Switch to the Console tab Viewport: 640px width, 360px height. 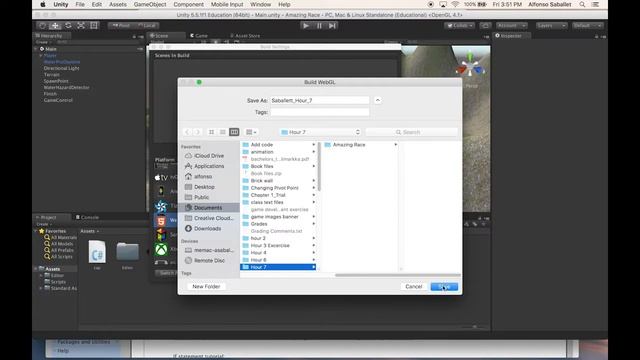(x=87, y=217)
